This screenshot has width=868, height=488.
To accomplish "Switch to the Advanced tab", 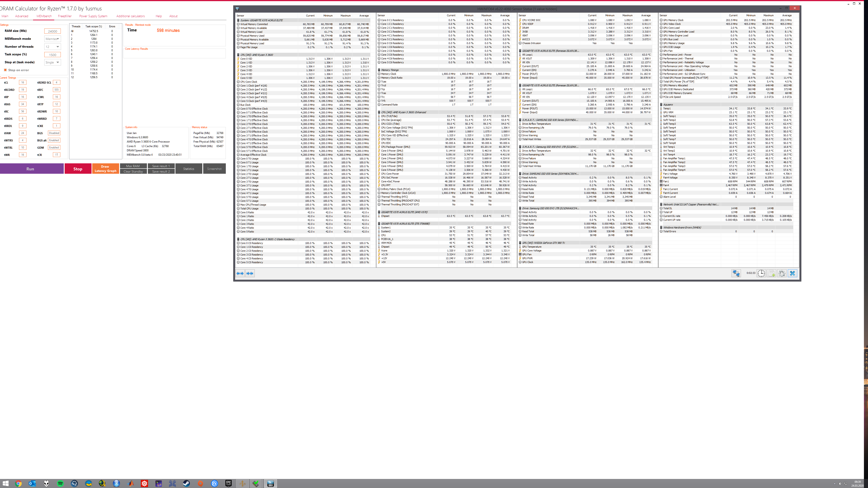I will pos(21,16).
